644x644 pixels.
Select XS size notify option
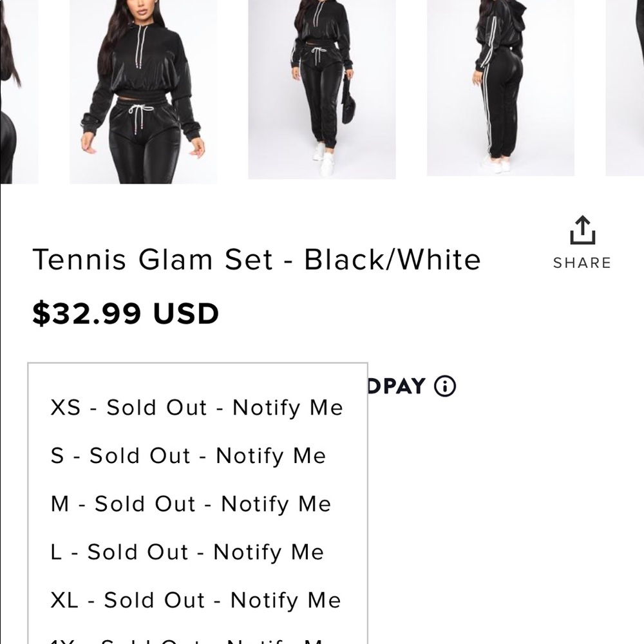point(196,407)
